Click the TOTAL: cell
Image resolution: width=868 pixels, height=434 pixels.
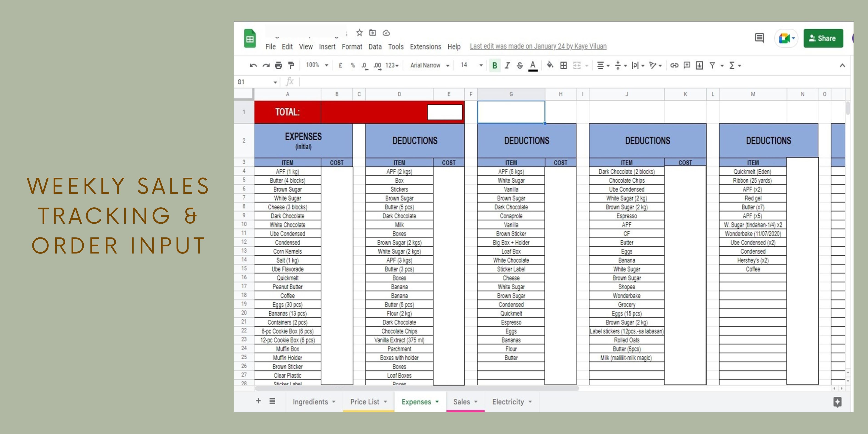(287, 112)
